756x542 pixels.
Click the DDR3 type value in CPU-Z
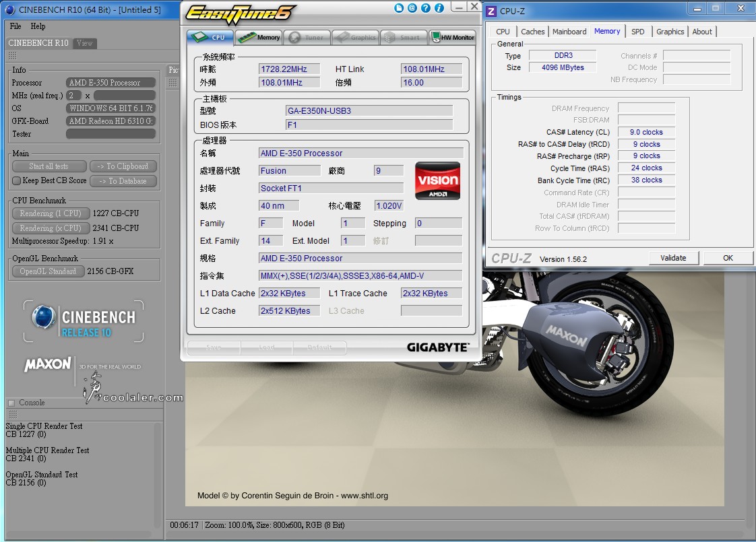pyautogui.click(x=563, y=55)
